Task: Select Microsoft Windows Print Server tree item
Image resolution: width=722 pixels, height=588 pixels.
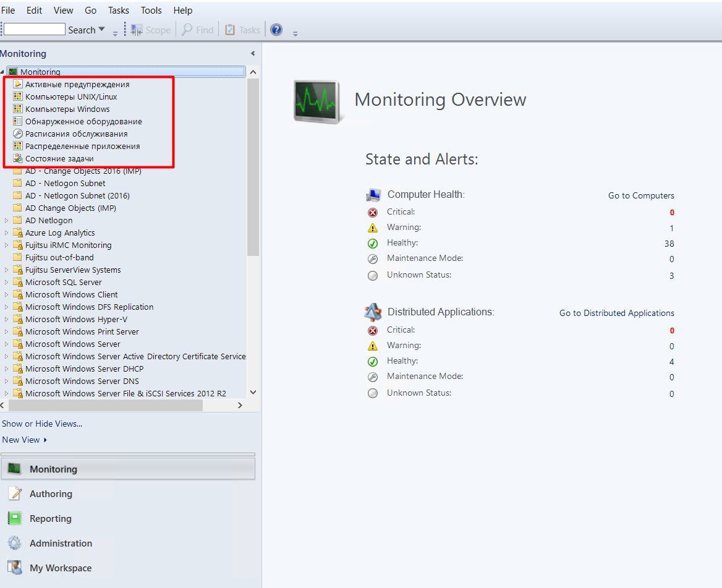Action: click(82, 331)
